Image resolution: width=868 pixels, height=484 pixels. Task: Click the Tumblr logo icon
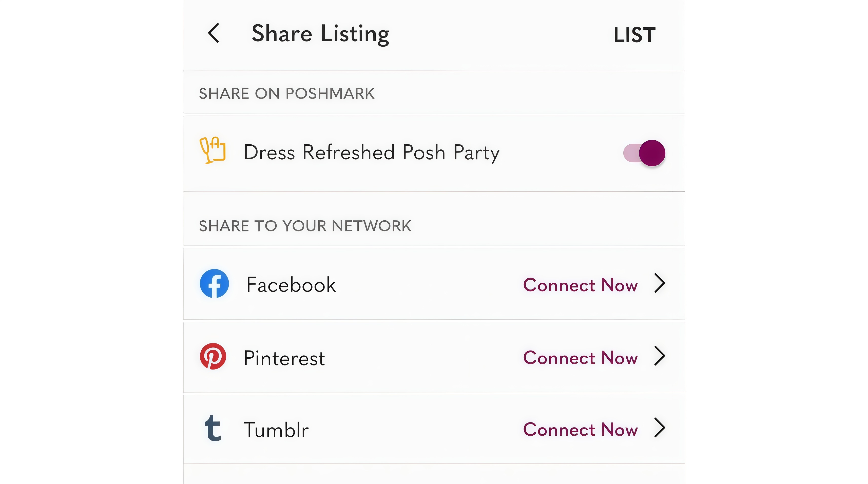pyautogui.click(x=213, y=428)
